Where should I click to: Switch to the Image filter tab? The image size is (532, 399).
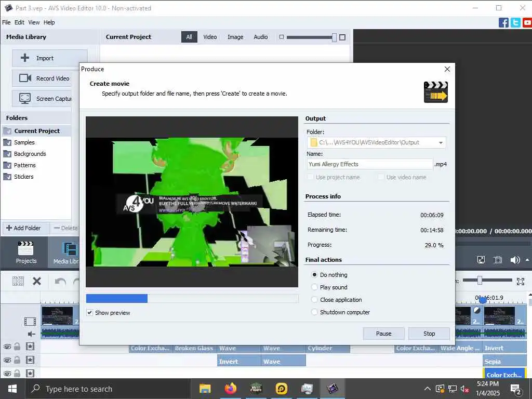tap(235, 37)
